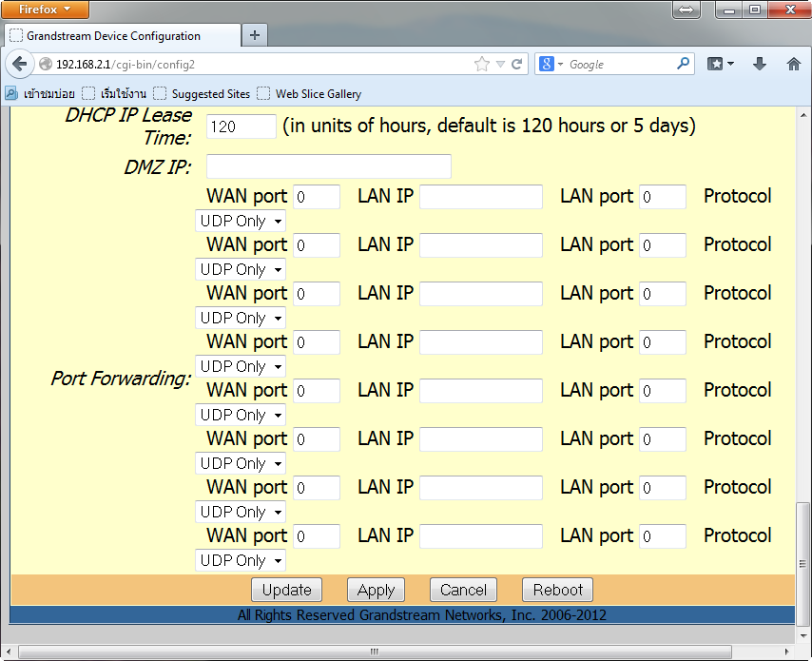The height and width of the screenshot is (661, 812).
Task: Click the browser Back arrow button
Action: click(19, 65)
